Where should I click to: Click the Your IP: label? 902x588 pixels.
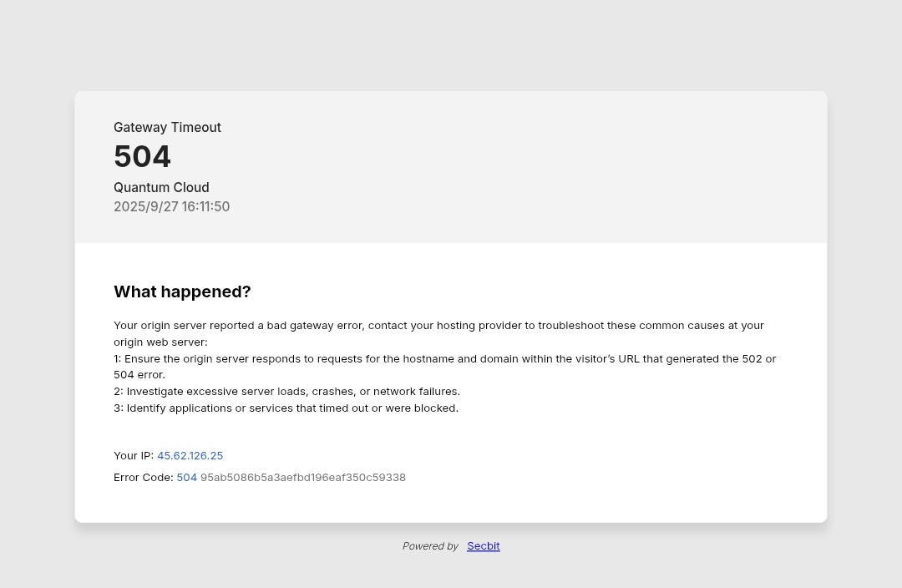[x=134, y=456]
